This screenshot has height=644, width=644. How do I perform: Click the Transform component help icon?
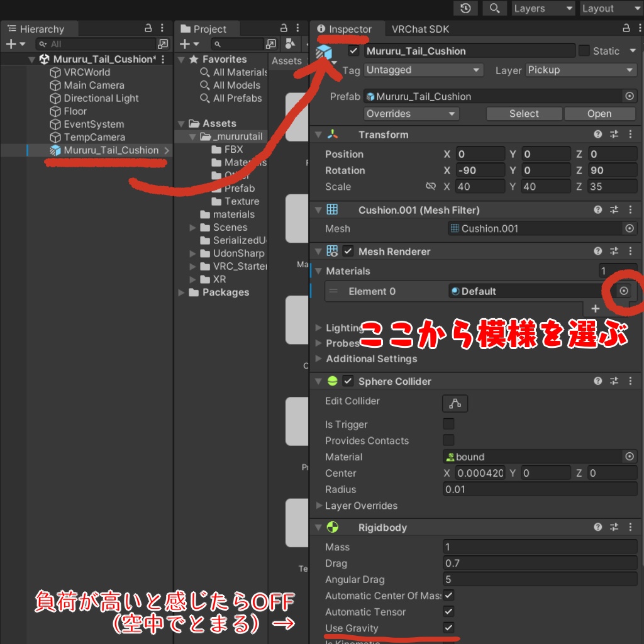[x=597, y=134]
